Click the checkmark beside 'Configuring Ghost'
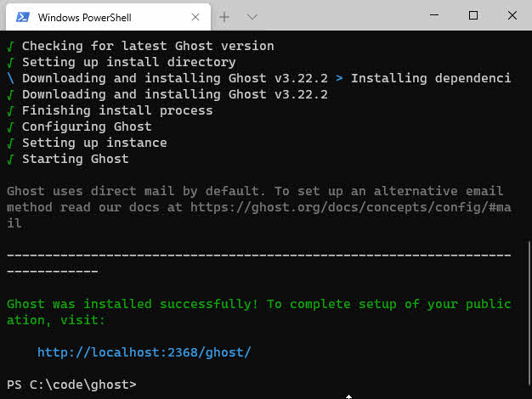 tap(10, 126)
